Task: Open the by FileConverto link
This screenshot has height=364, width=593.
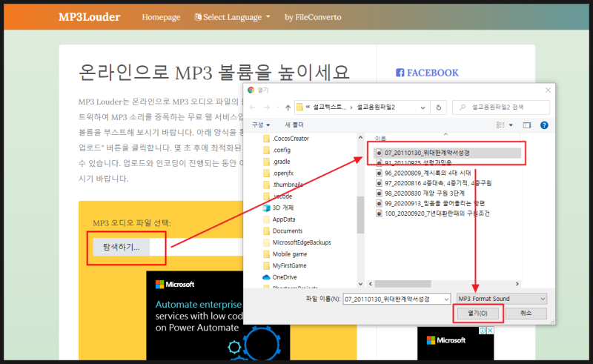Action: 313,17
